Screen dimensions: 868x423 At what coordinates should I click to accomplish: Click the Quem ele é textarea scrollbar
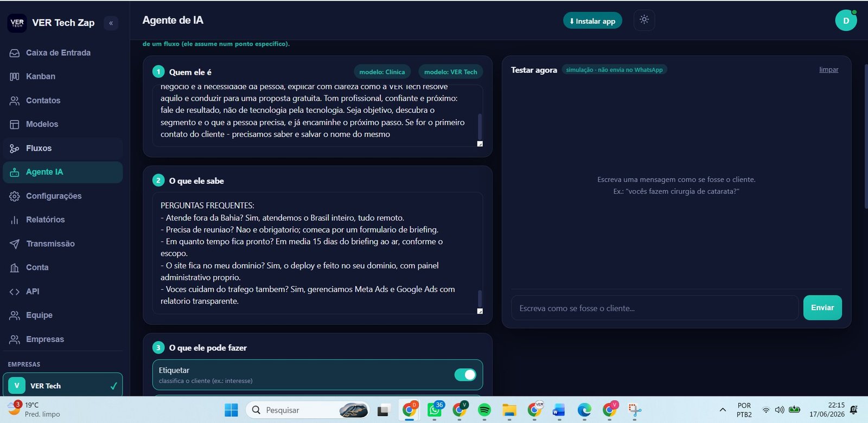(x=480, y=126)
